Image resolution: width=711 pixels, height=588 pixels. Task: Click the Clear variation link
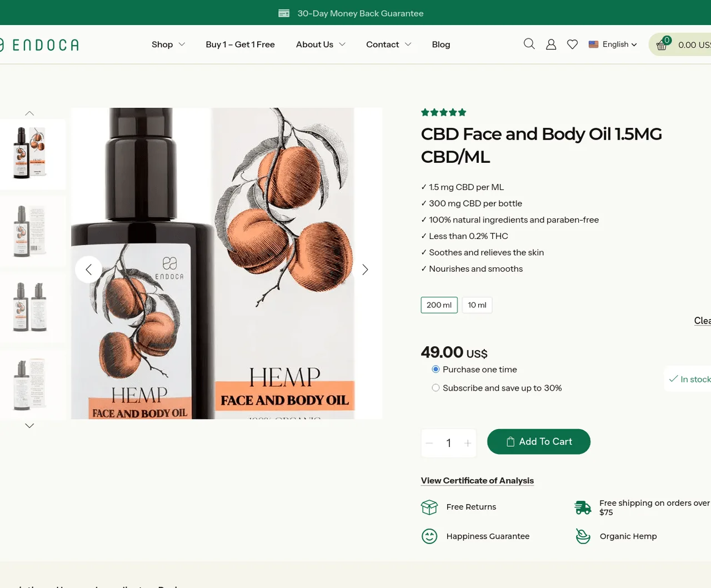(x=702, y=321)
